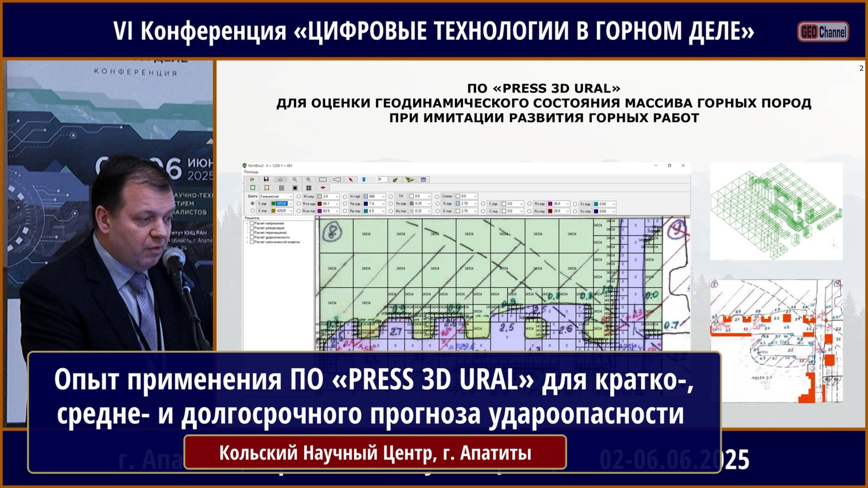Click the 3D green wireframe model thumbnail
Image resolution: width=868 pixels, height=488 pixels.
pos(776,211)
